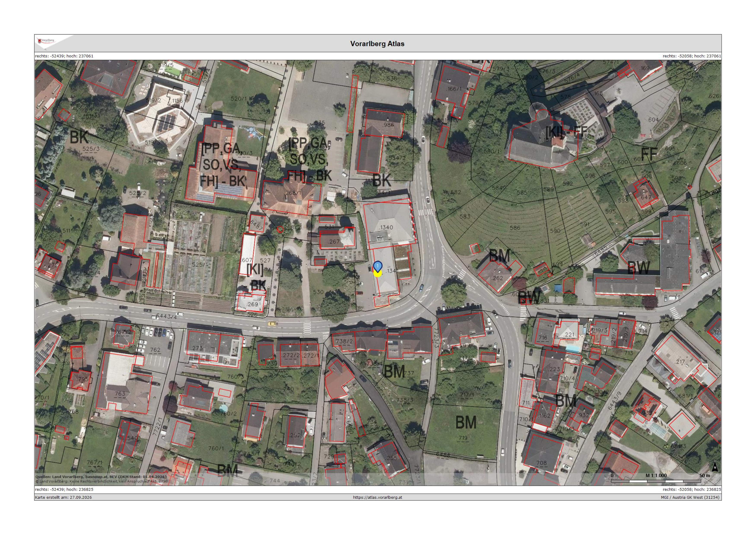This screenshot has height=535, width=756.
Task: Click building label .221
Action: [569, 335]
